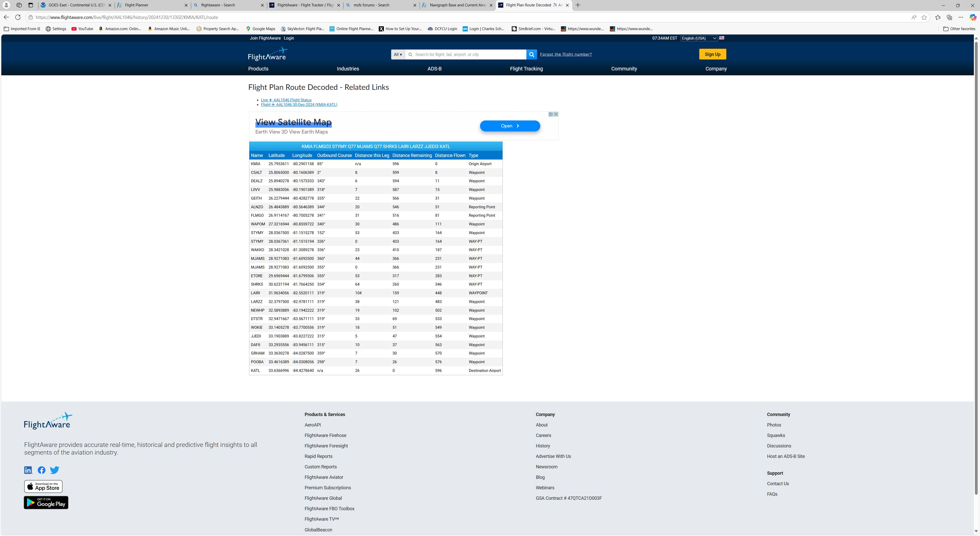Open the browser profile avatar icon
This screenshot has height=536, width=980.
pos(6,5)
